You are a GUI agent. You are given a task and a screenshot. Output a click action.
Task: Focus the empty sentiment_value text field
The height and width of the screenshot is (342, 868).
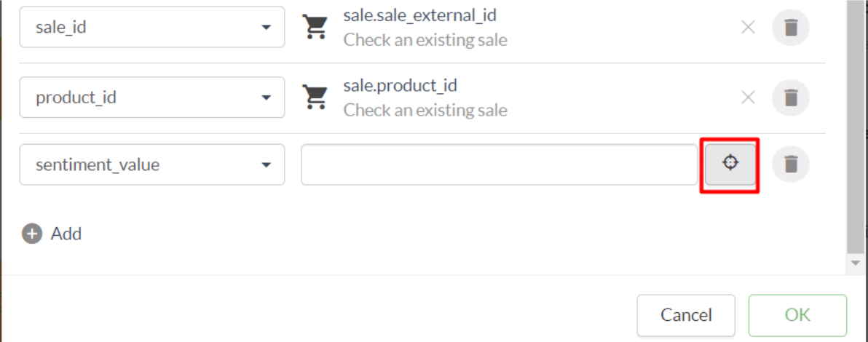499,165
